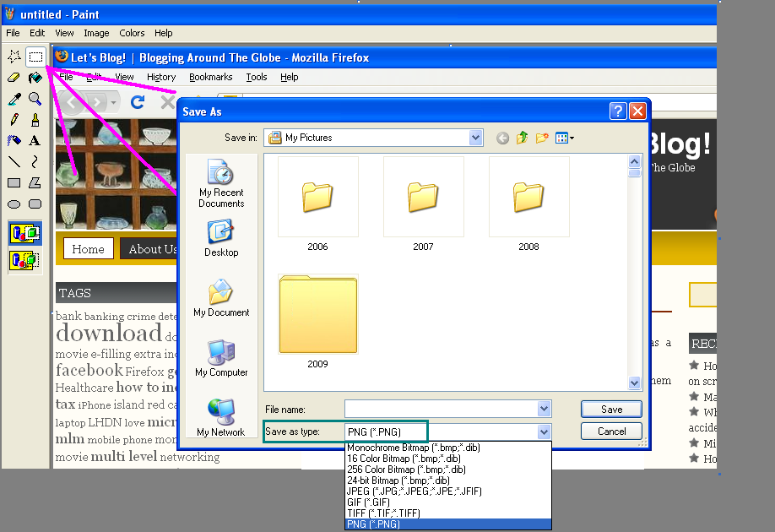Choose JPEG format from type list

point(447,491)
